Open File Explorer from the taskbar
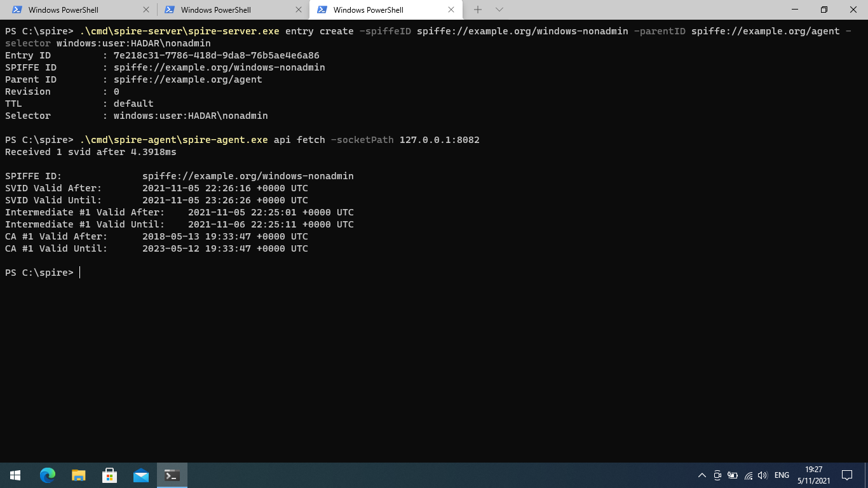 pos(78,475)
